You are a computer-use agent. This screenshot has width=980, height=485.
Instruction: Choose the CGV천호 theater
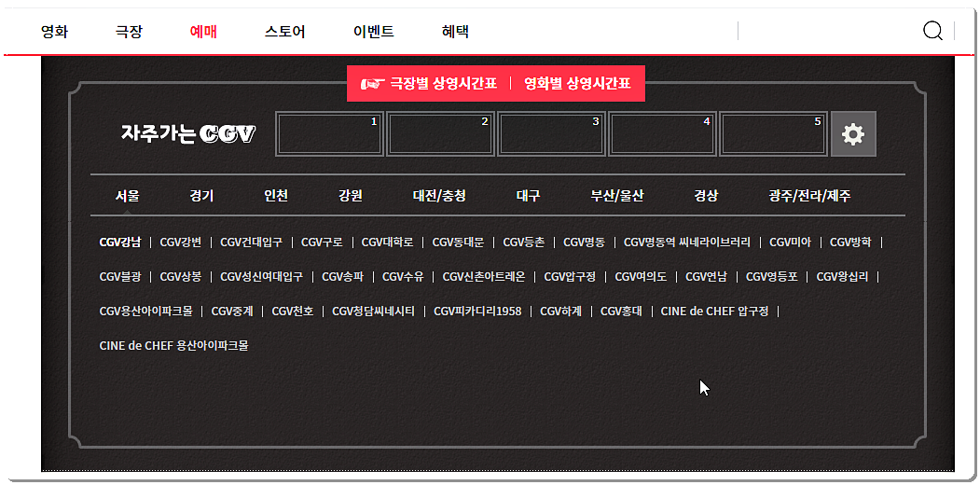293,311
